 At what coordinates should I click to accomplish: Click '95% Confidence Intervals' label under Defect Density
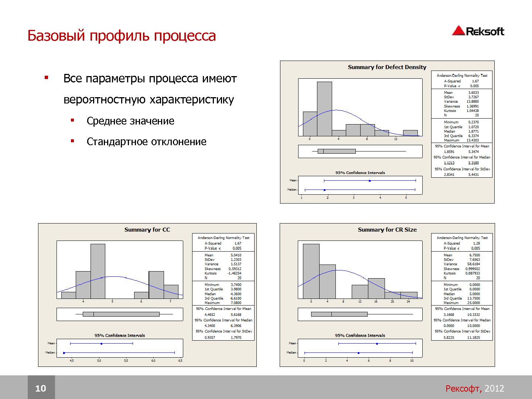(360, 173)
